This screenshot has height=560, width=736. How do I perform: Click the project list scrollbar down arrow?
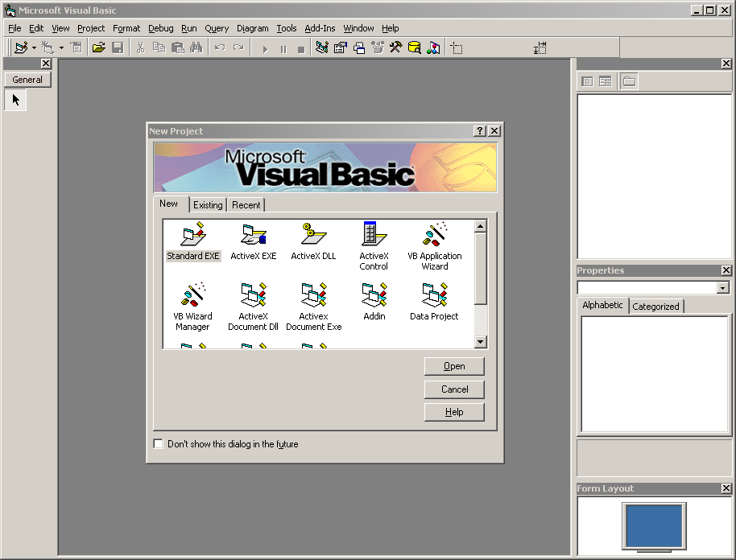[480, 341]
